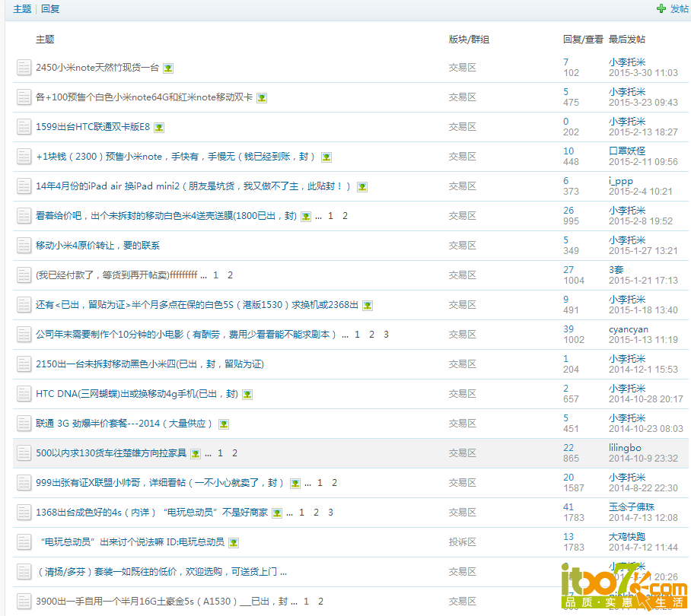Open thread 14年4月份的iPad air 换iPad mini2

pyautogui.click(x=193, y=186)
